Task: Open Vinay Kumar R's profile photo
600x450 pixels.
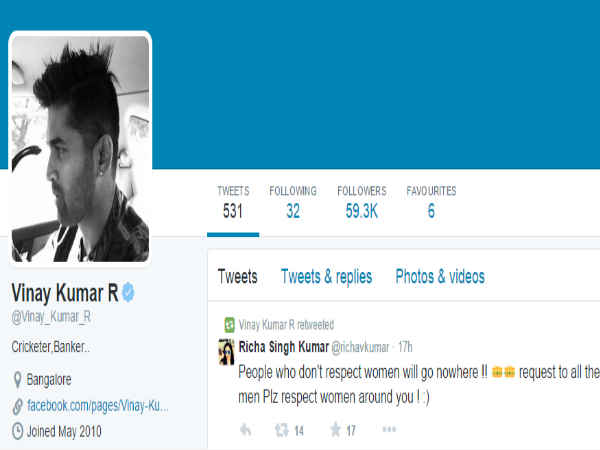Action: coord(80,149)
